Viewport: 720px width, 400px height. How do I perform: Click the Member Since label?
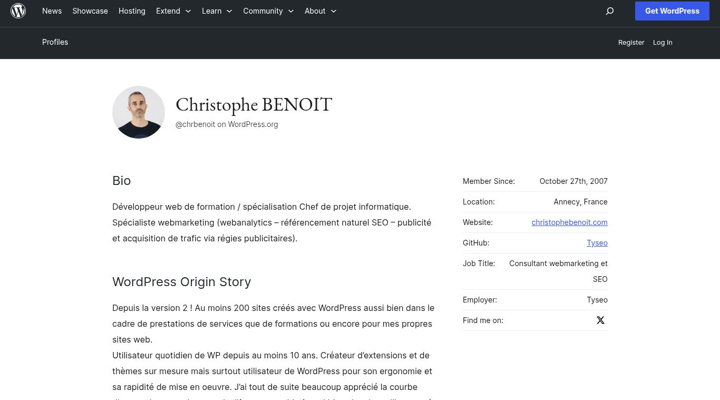(489, 181)
